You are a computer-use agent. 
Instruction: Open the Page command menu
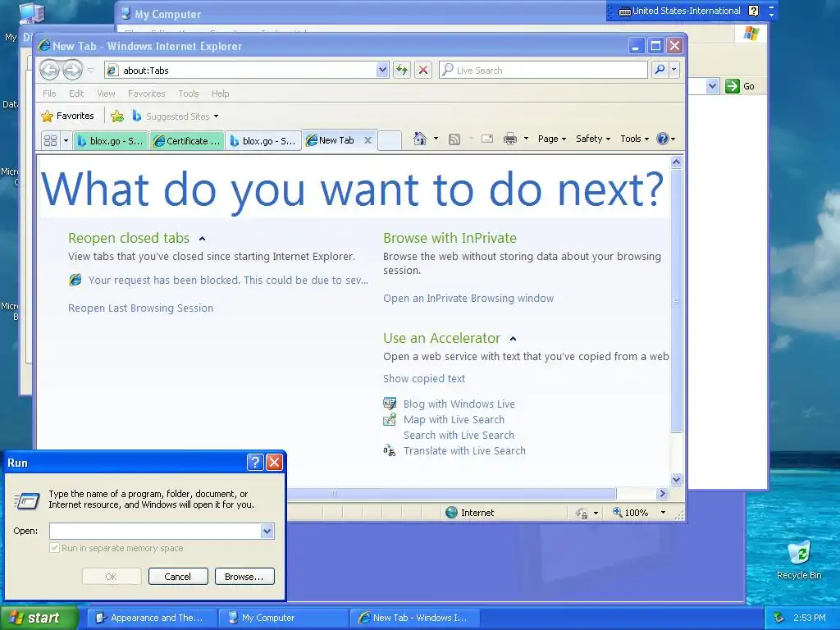[552, 139]
